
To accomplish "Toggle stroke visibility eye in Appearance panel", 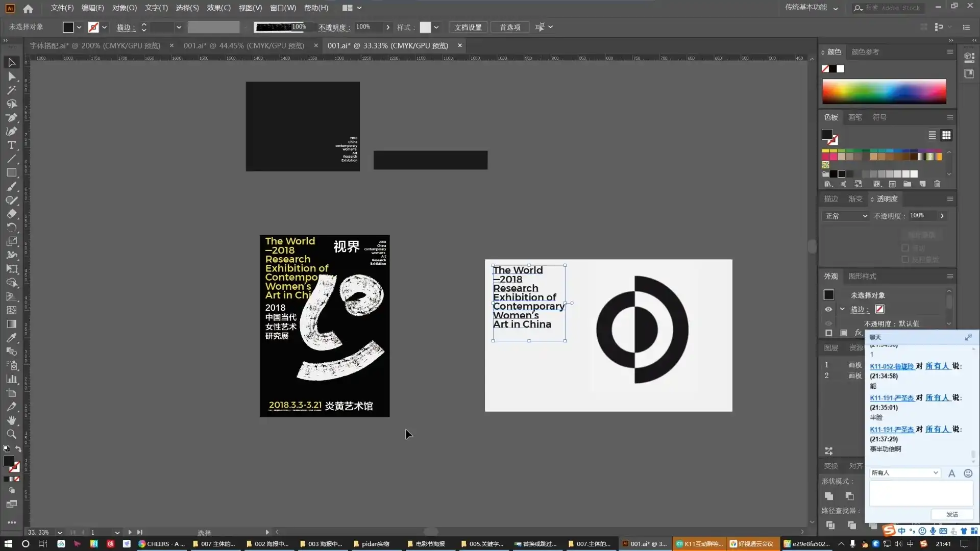I will coord(828,309).
